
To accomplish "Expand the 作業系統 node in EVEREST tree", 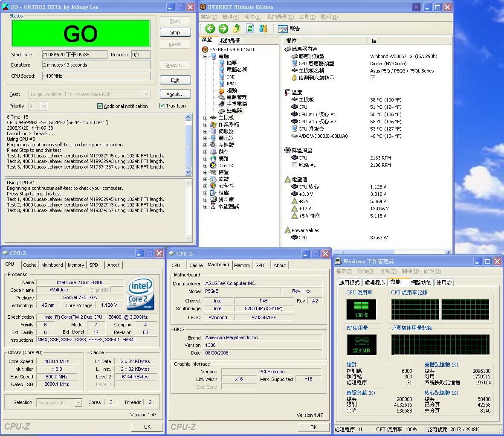I will click(205, 125).
